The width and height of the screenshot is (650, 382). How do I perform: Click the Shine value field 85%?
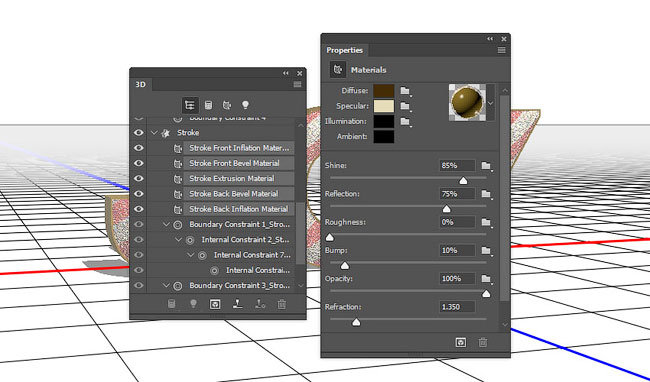click(457, 166)
